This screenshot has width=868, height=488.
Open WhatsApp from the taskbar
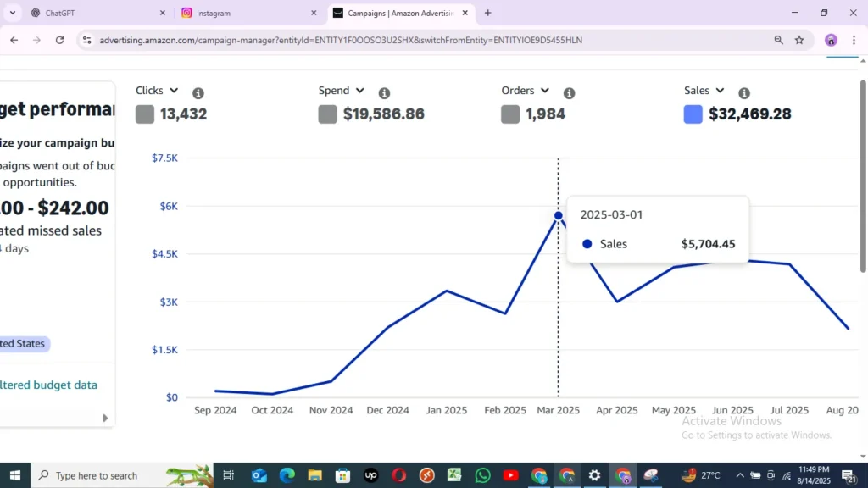[482, 475]
